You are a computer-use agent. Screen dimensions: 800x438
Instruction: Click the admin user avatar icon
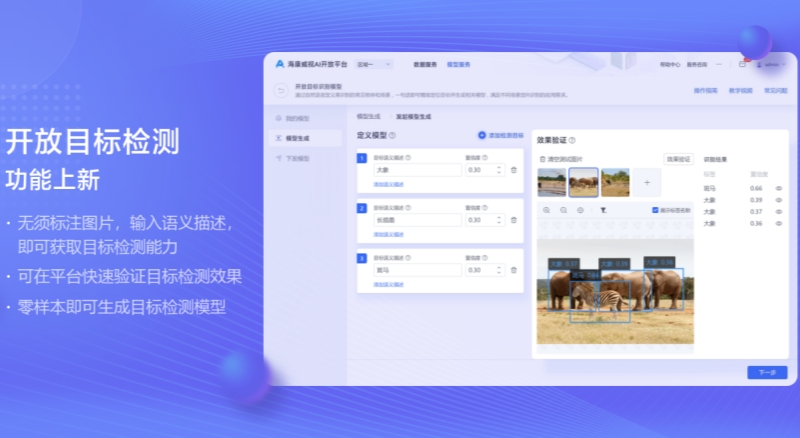pyautogui.click(x=759, y=65)
